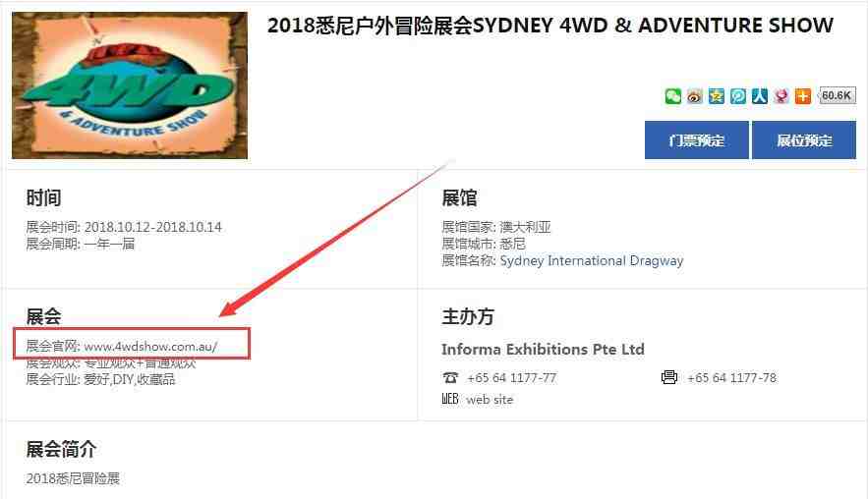Open organizer web site link
The image size is (868, 499).
point(490,400)
